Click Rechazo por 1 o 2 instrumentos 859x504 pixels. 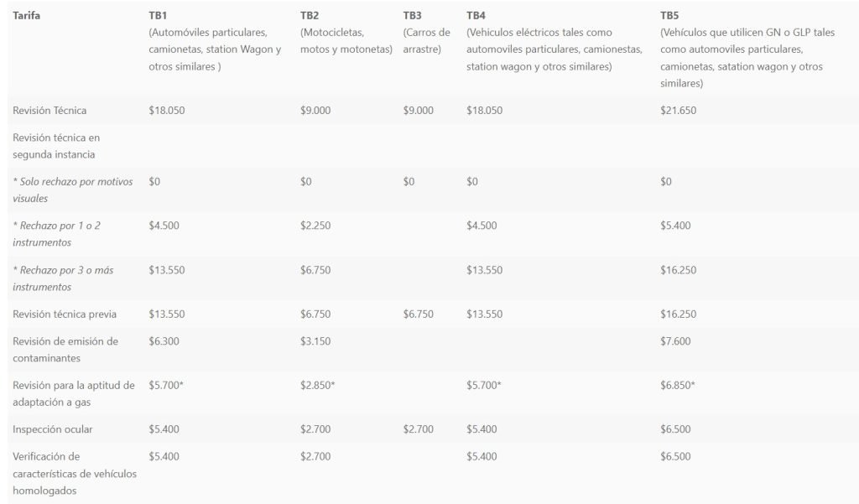point(56,234)
